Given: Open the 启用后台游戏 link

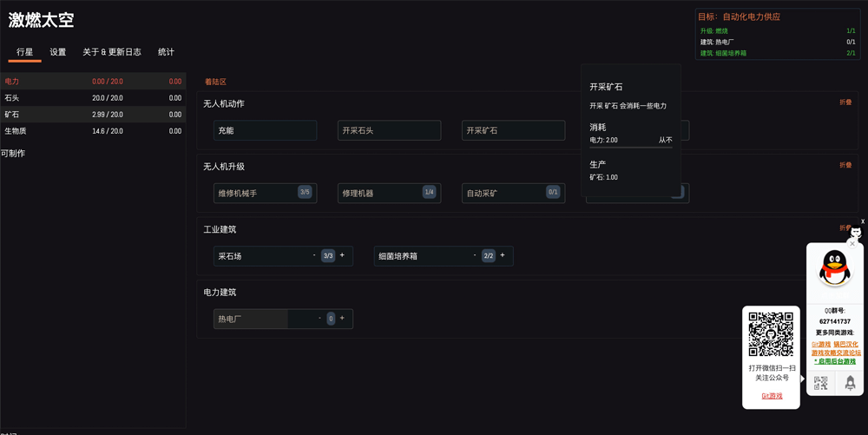Looking at the screenshot, I should tap(835, 361).
